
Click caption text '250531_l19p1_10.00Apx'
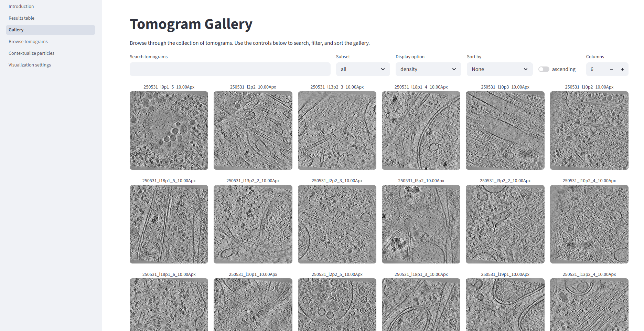(505, 275)
